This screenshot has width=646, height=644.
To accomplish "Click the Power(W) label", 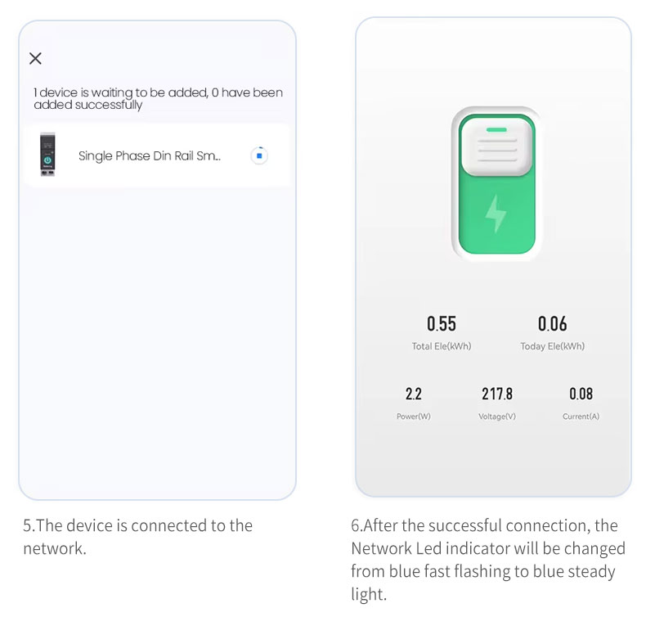I will pos(414,417).
